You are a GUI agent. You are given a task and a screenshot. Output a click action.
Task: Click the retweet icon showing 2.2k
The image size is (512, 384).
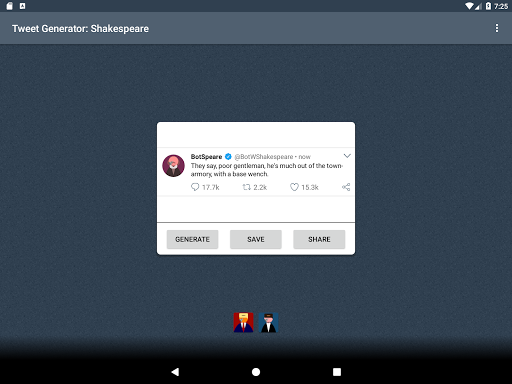246,187
